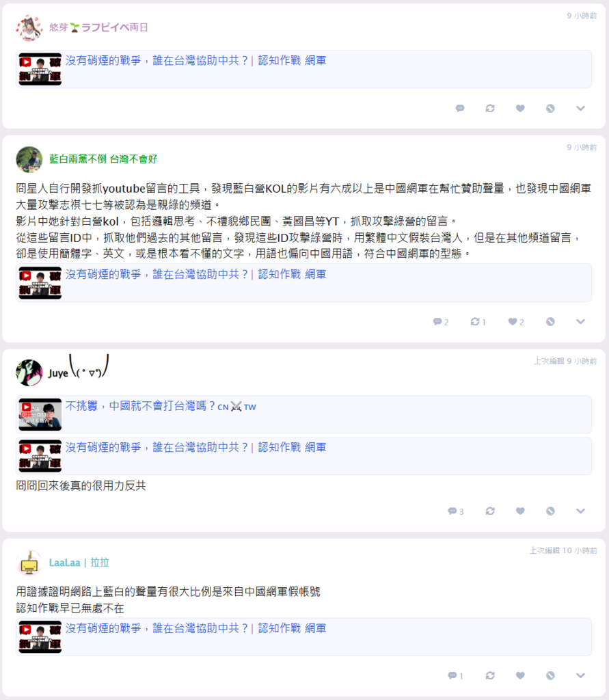Image resolution: width=609 pixels, height=700 pixels.
Task: Open the reply bubble on LaaLaa's post
Action: [455, 675]
